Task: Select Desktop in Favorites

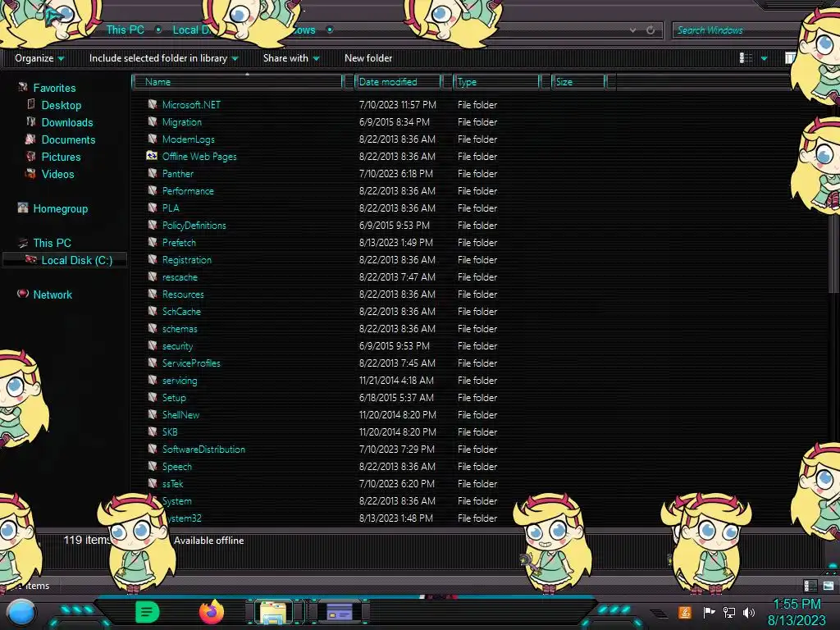Action: (61, 105)
